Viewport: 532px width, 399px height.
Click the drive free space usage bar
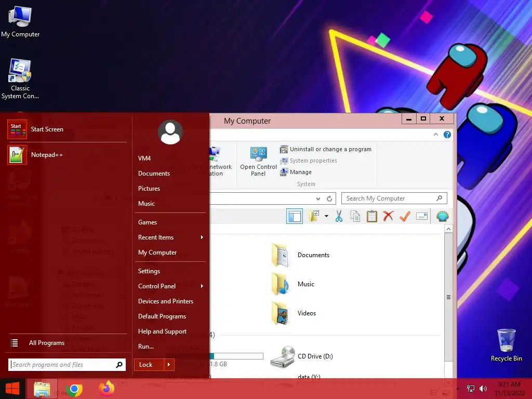tap(236, 356)
